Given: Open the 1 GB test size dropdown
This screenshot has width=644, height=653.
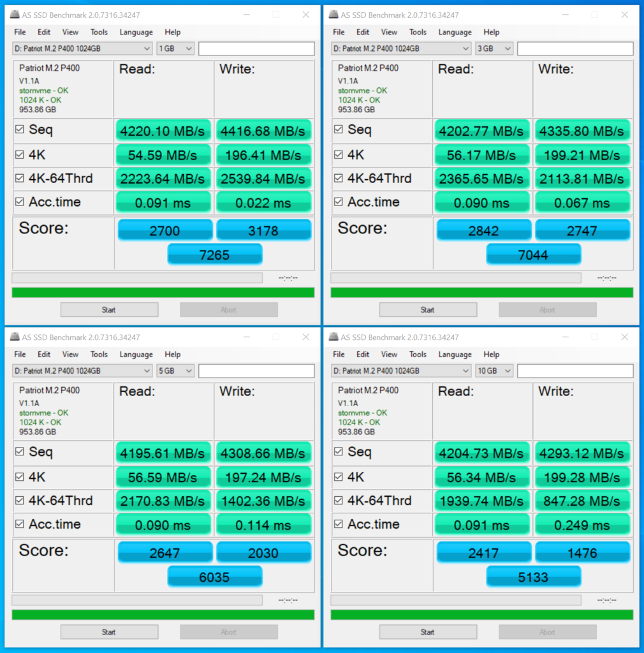Looking at the screenshot, I should 175,48.
